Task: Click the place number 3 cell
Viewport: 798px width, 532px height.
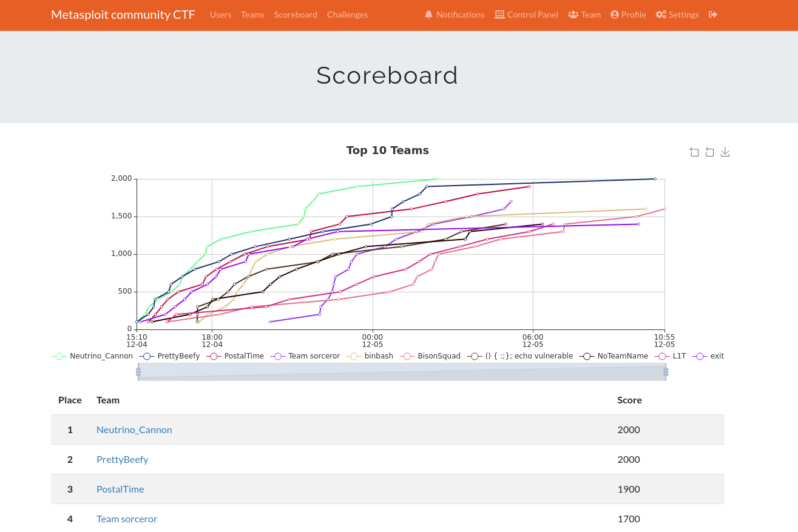Action: pyautogui.click(x=70, y=489)
